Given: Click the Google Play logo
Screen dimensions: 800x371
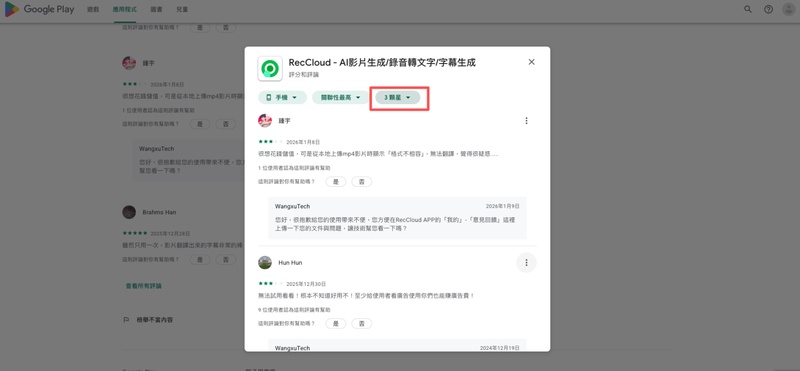Looking at the screenshot, I should 39,9.
